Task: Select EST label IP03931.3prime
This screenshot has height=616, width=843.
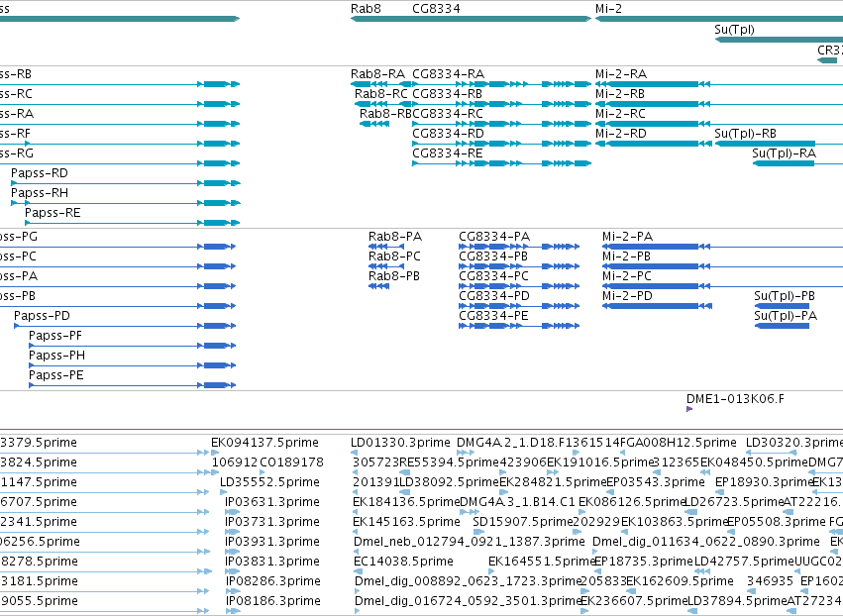Action: (272, 543)
